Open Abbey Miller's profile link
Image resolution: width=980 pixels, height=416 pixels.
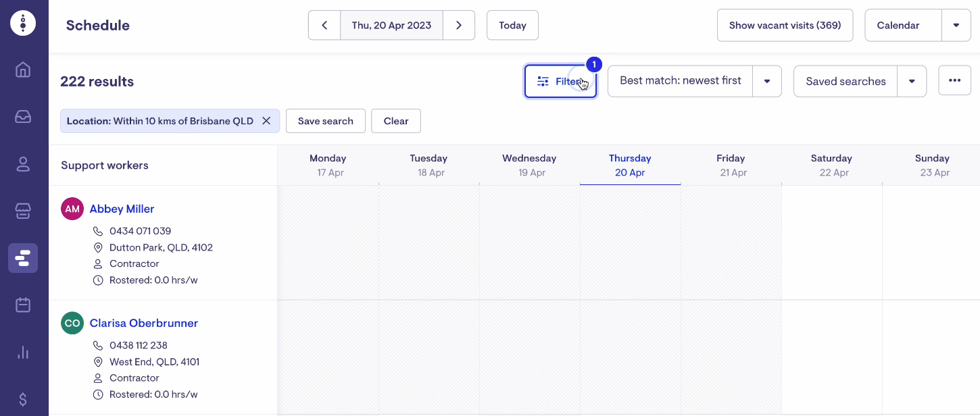pyautogui.click(x=122, y=209)
